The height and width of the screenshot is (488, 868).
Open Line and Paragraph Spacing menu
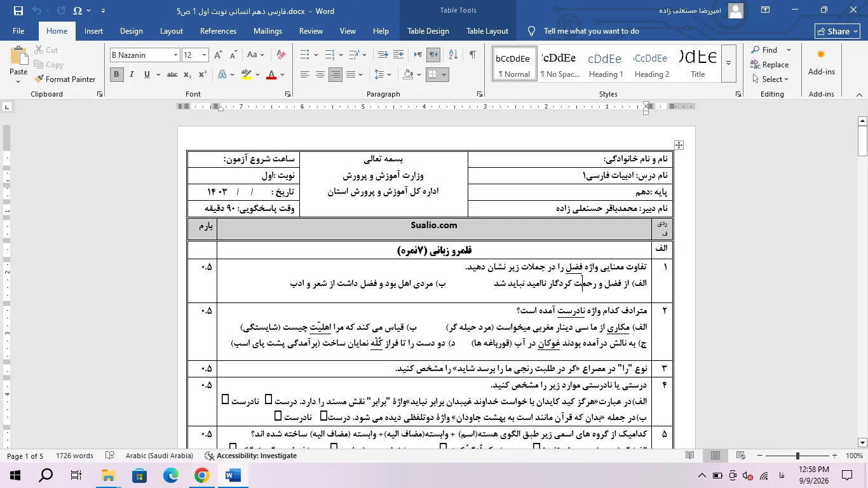point(383,74)
